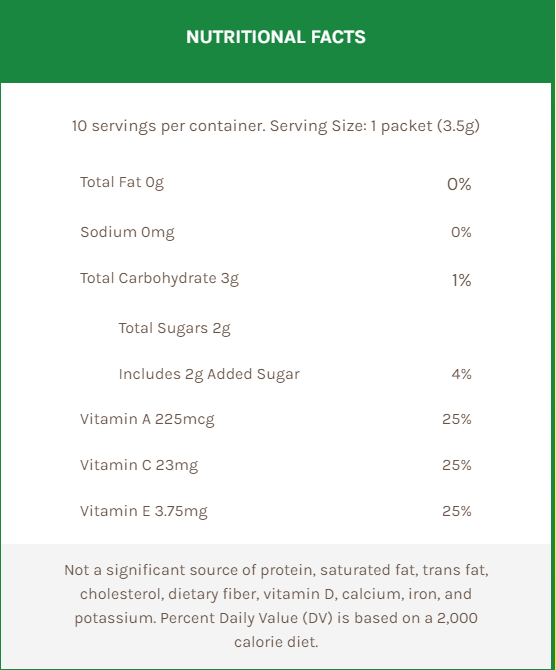The image size is (556, 670).
Task: Click the Vitamin A 225mcg label
Action: coord(147,420)
